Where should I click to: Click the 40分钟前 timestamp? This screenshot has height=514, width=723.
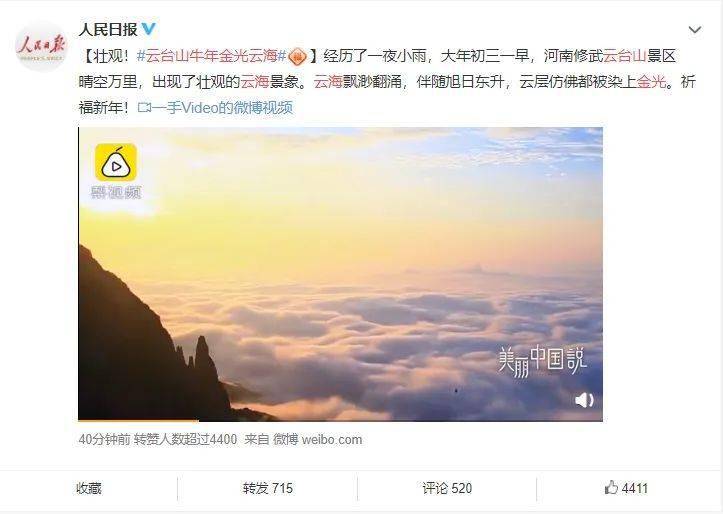pyautogui.click(x=104, y=439)
